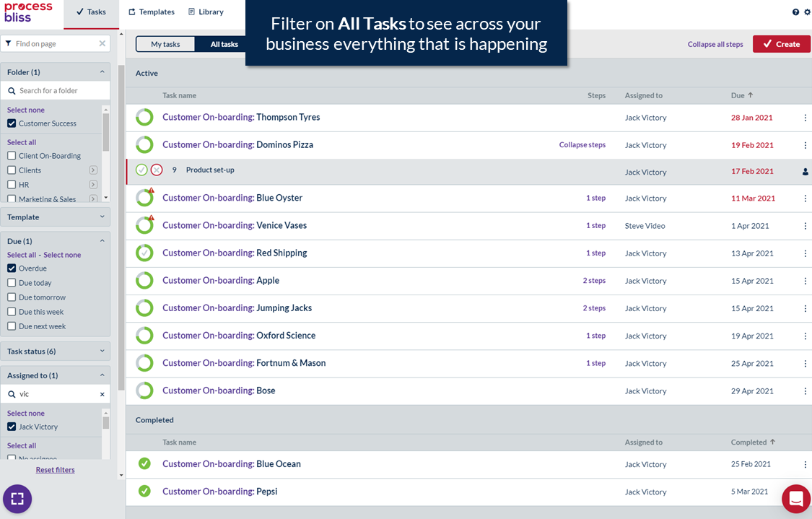812x519 pixels.
Task: Clear the 'vic' assignee search text
Action: pos(102,395)
